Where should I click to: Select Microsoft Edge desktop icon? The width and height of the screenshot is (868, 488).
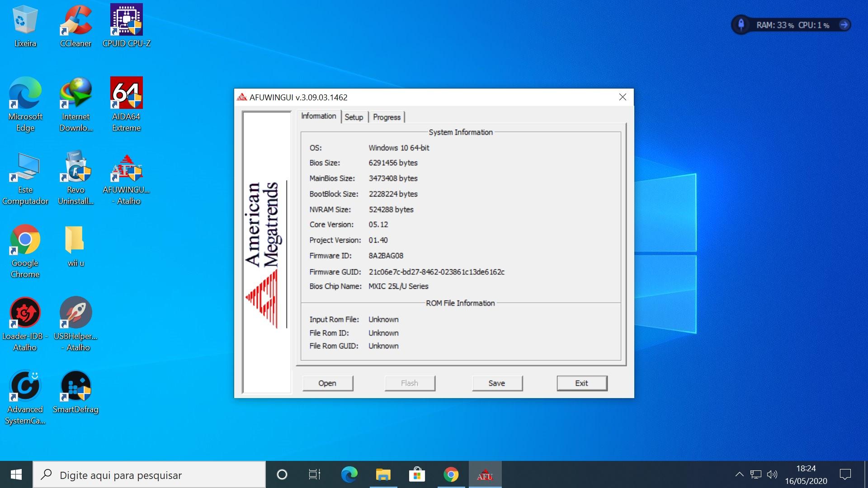click(25, 105)
